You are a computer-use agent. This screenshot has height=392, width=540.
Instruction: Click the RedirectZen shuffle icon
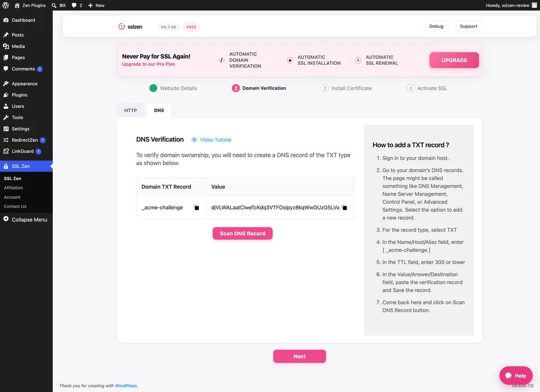point(6,140)
